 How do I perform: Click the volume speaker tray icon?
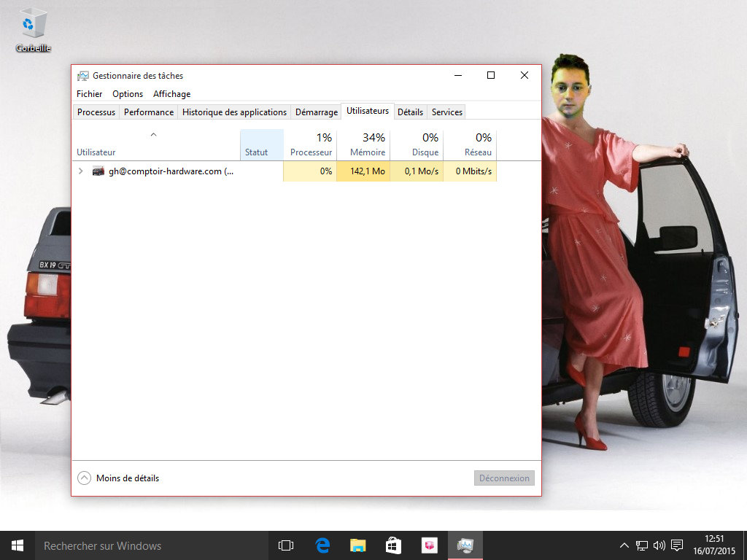[x=659, y=545]
